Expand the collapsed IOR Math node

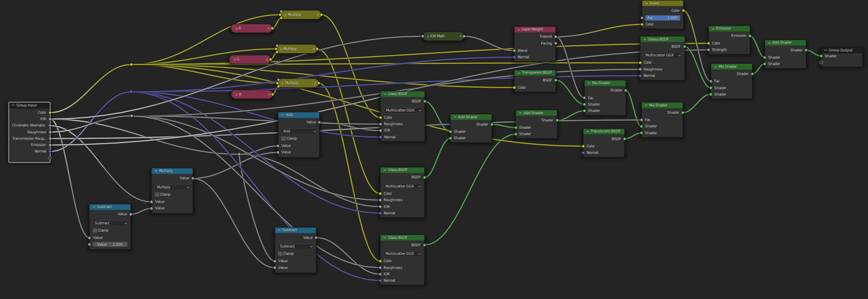tap(427, 36)
